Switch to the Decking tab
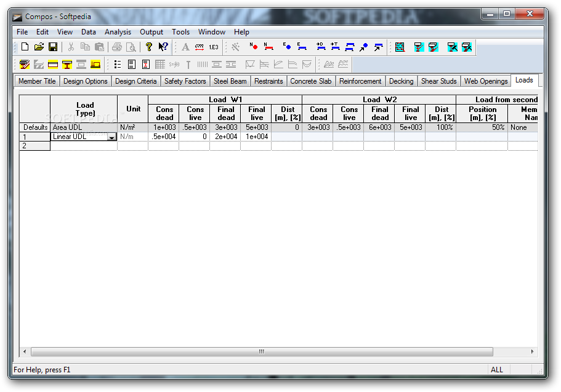This screenshot has height=392, width=561. [x=401, y=81]
